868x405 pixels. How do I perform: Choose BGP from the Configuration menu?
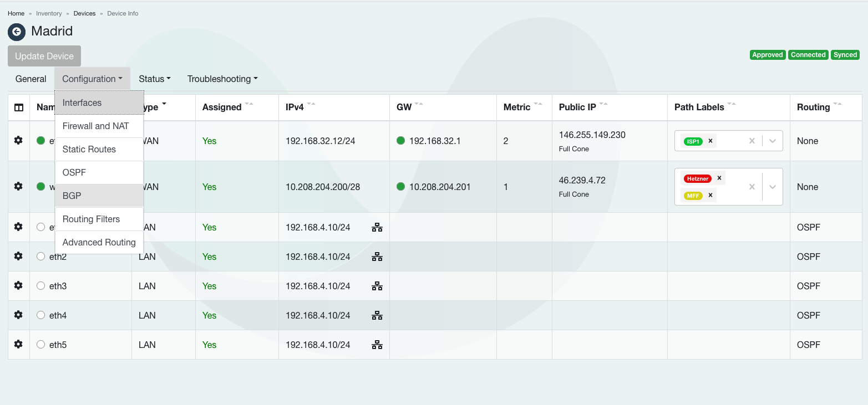tap(72, 196)
